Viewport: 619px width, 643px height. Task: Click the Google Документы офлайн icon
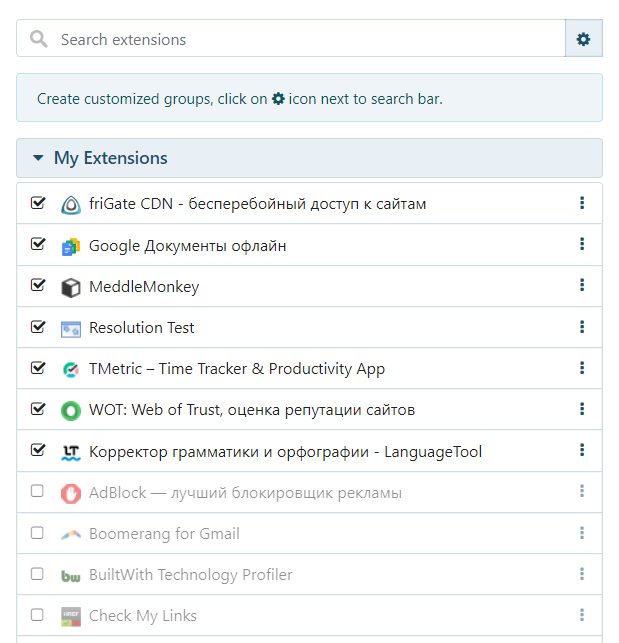71,246
